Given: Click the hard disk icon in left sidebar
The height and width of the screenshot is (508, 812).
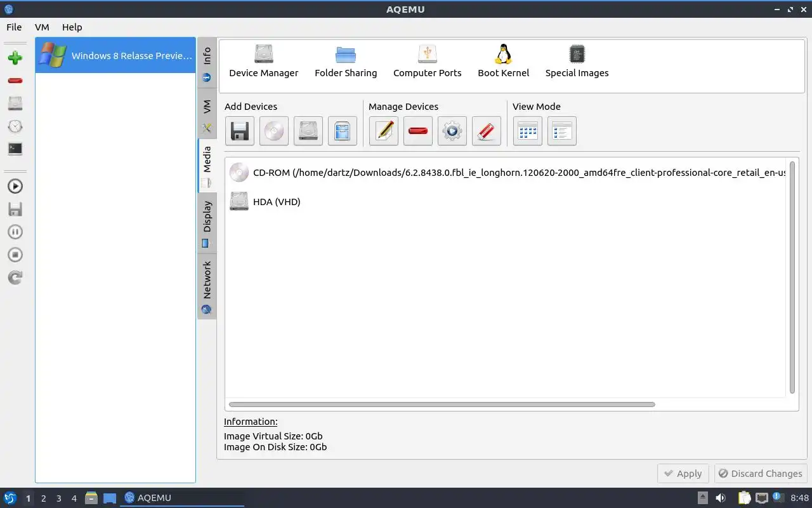Looking at the screenshot, I should click(15, 104).
